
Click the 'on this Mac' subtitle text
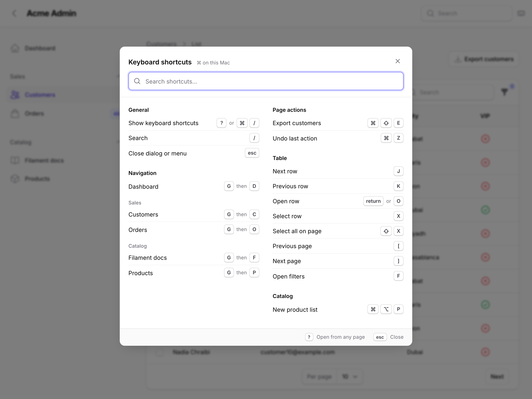point(216,63)
